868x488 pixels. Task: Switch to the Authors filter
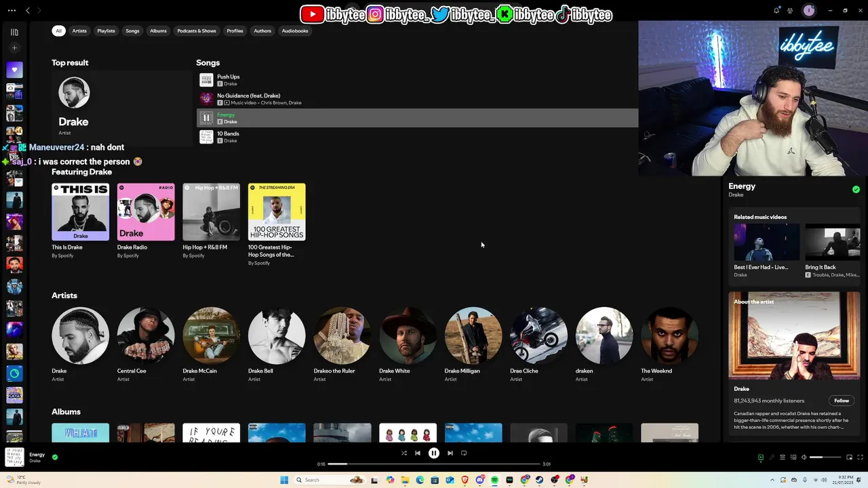(262, 30)
